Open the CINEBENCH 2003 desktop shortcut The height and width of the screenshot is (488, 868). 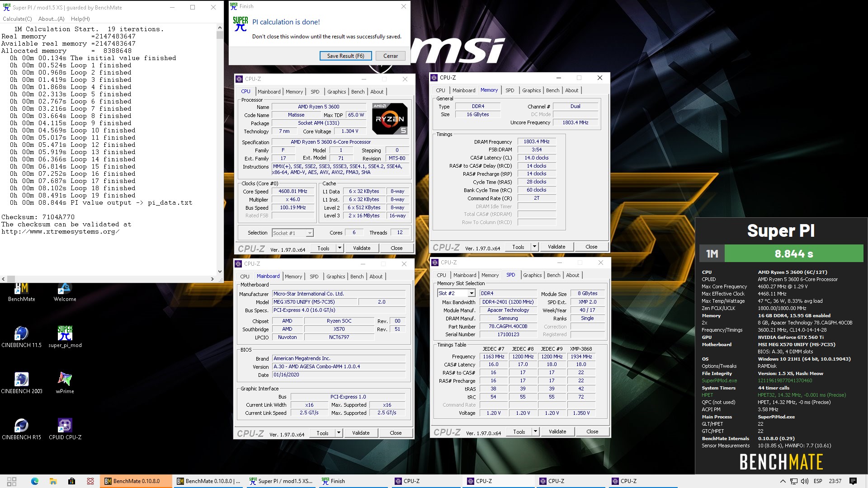coord(21,383)
